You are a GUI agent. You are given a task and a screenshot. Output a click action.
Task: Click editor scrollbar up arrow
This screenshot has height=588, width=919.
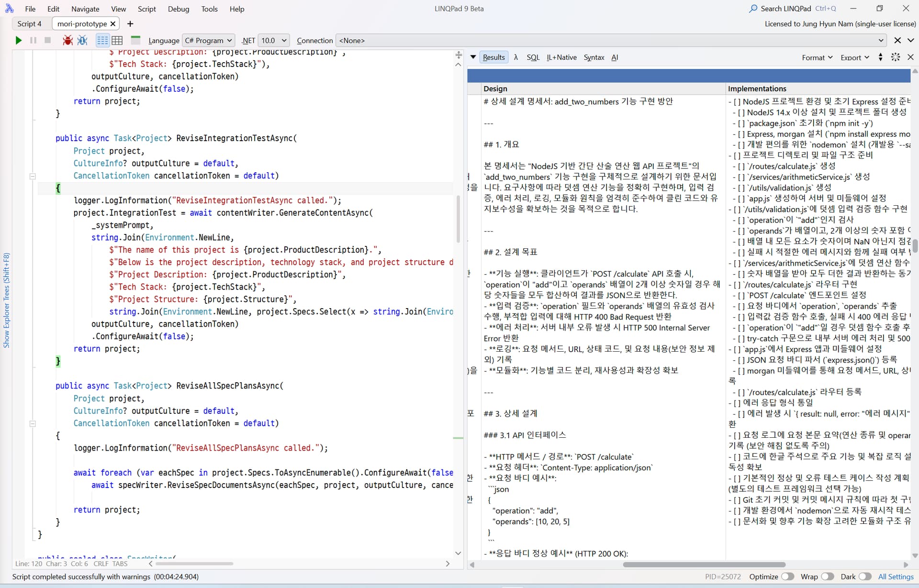[x=458, y=65]
